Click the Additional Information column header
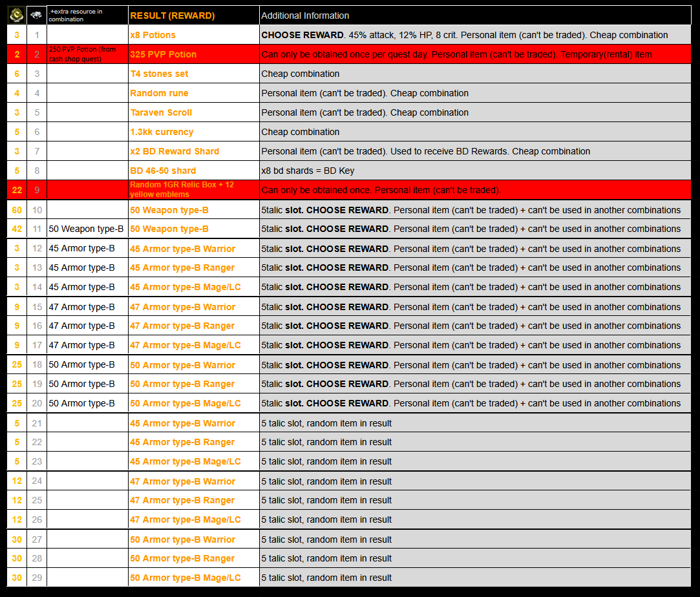The image size is (700, 597). click(x=305, y=16)
